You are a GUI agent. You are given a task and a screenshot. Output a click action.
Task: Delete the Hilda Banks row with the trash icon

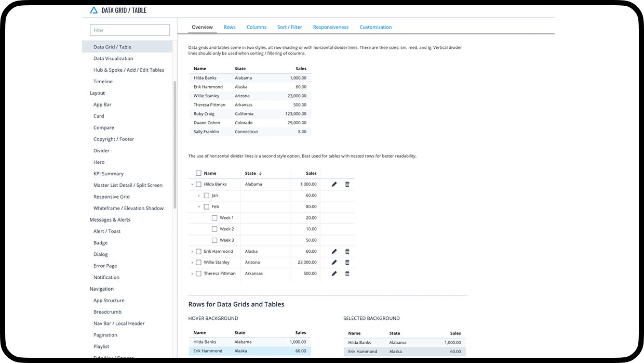347,184
